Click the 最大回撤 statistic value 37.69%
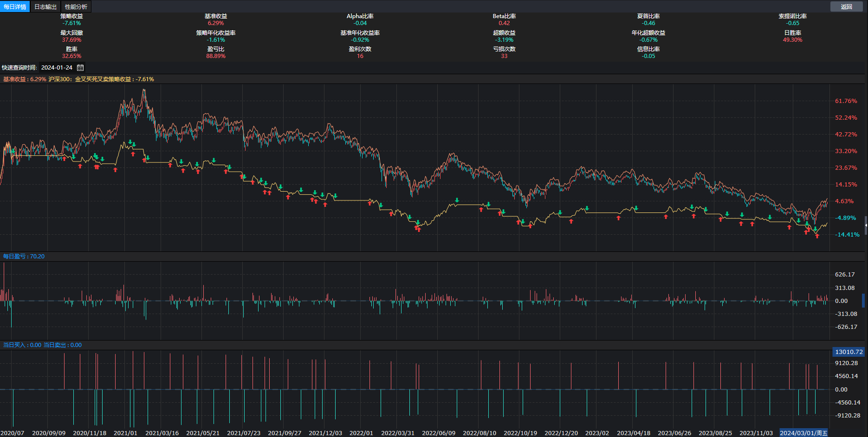Viewport: 868px width, 437px height. pos(71,40)
